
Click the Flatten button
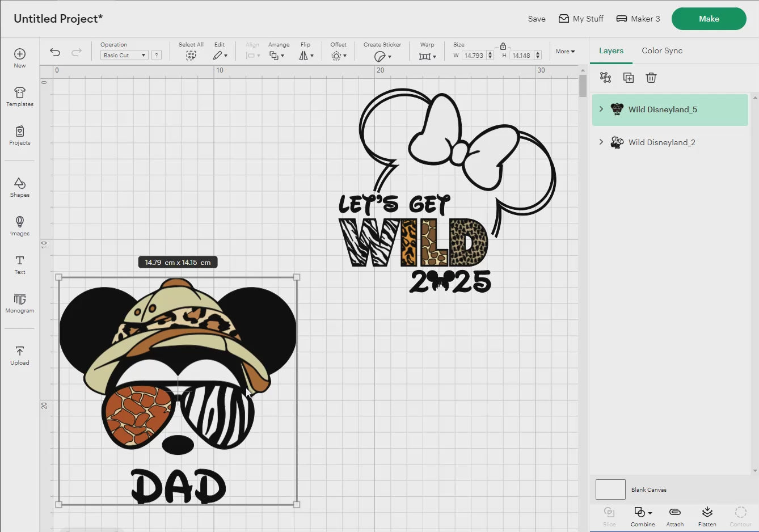[707, 516]
